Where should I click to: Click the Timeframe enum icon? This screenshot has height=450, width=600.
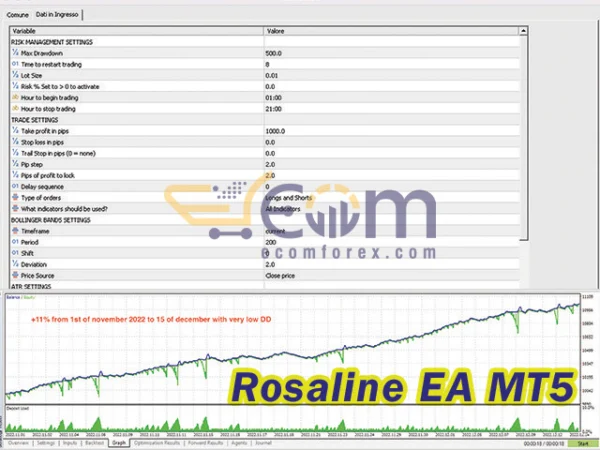15,231
